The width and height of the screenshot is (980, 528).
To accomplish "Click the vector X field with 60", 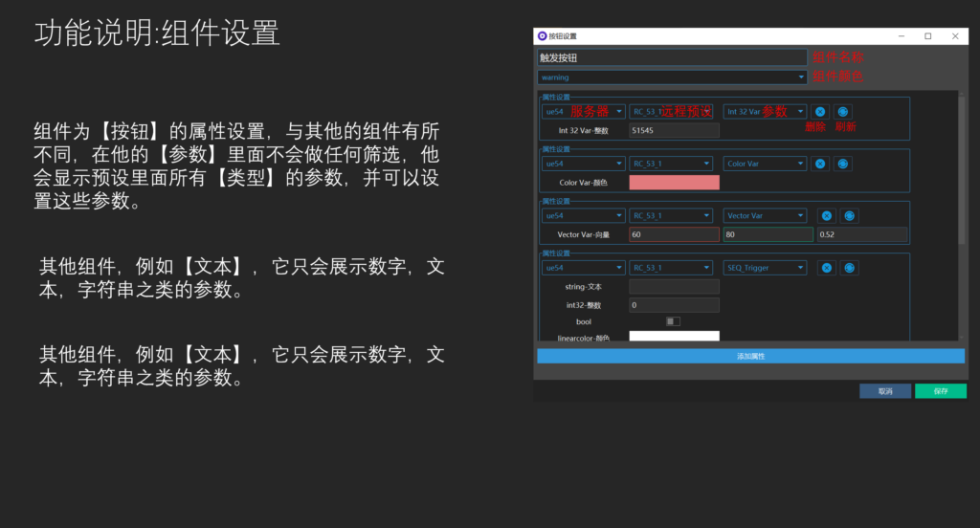I will [674, 234].
